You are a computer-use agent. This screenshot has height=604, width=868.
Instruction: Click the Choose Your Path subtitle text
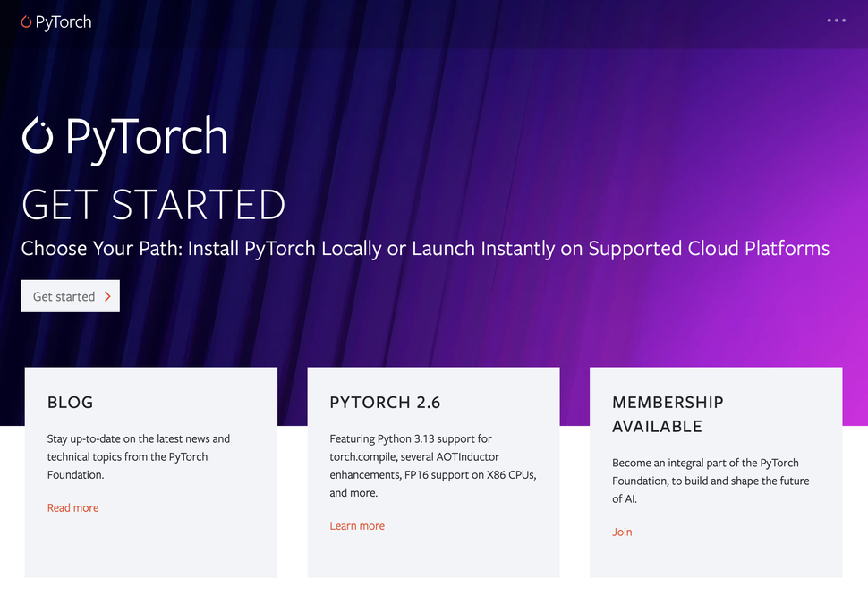[x=425, y=248]
